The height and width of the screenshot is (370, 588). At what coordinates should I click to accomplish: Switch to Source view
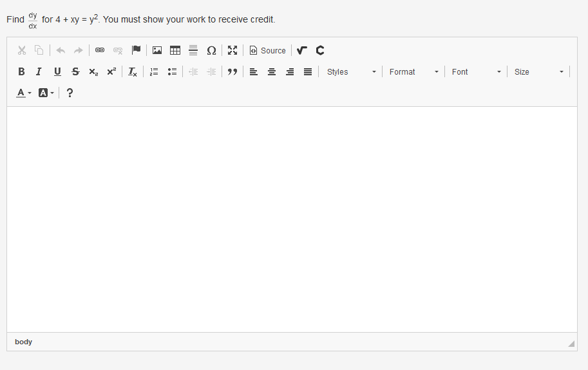268,50
